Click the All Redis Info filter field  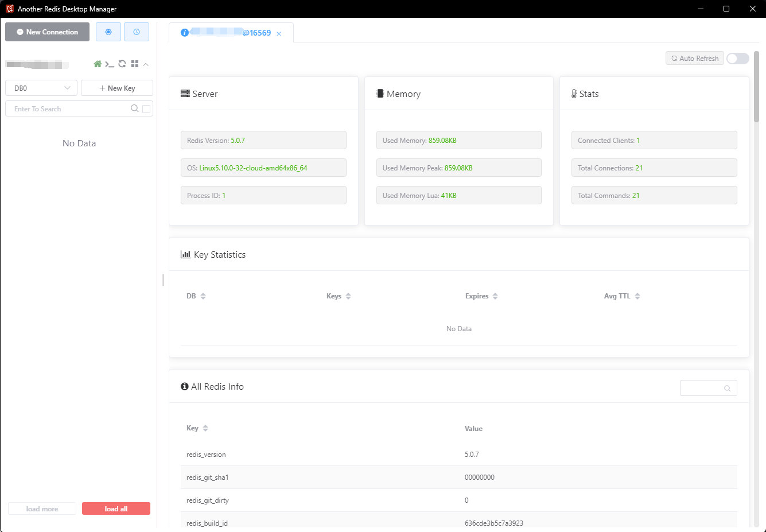click(x=703, y=388)
